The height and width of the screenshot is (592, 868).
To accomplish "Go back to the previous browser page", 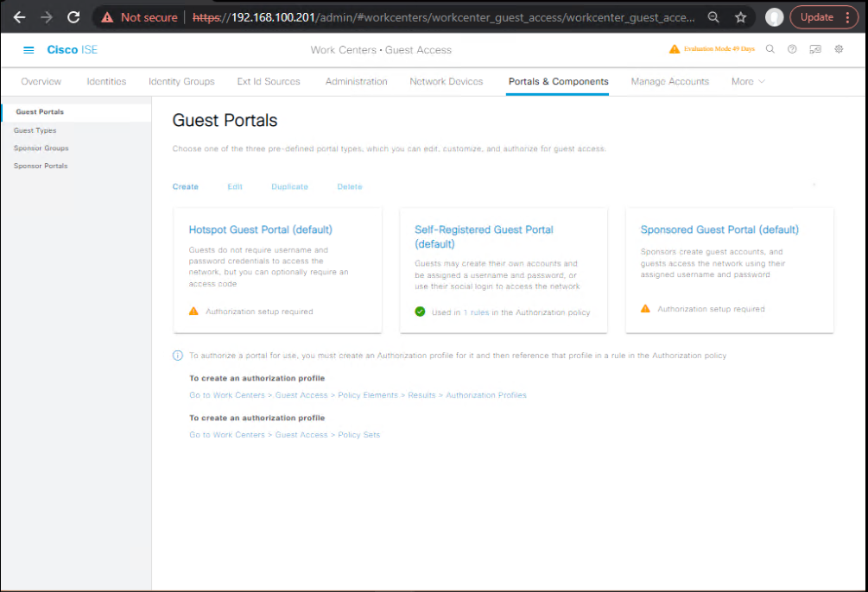I will (x=19, y=17).
